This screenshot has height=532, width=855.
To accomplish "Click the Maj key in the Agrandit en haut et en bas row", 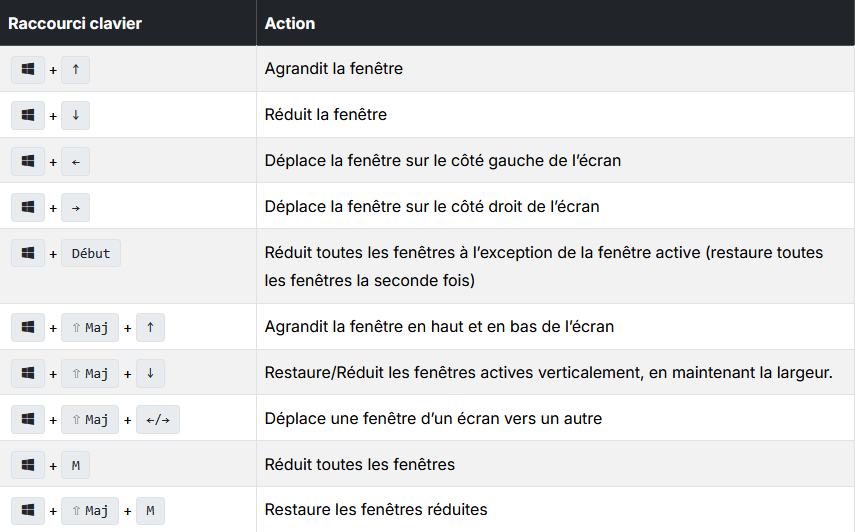I will 89,328.
